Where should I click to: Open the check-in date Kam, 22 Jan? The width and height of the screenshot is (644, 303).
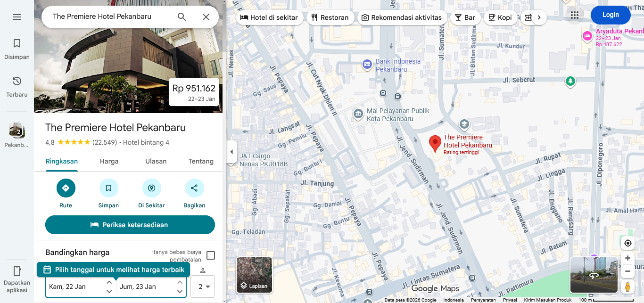75,287
